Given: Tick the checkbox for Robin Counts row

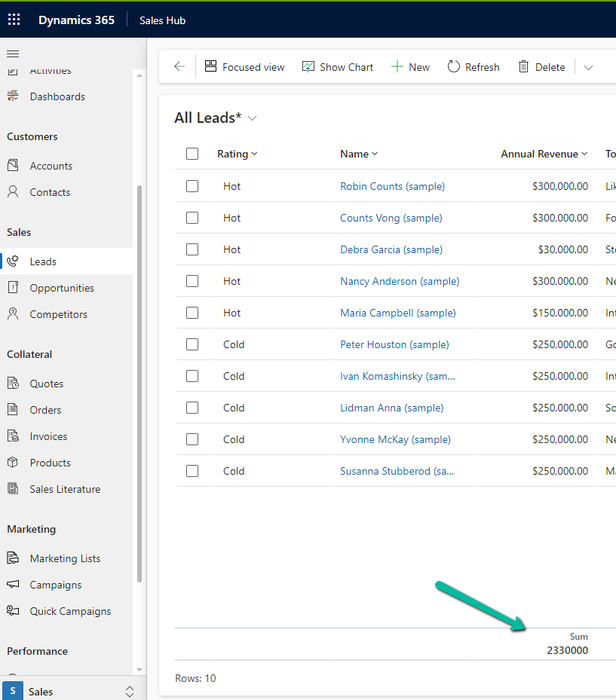Looking at the screenshot, I should pos(192,186).
